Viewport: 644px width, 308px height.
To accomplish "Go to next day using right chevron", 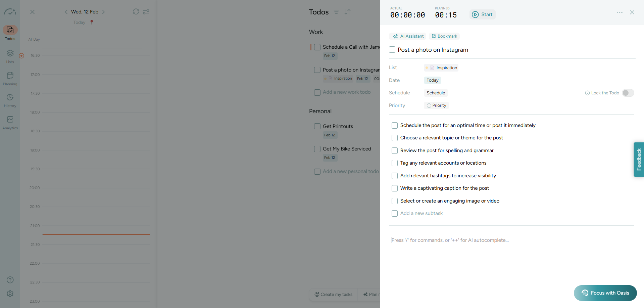I will click(103, 12).
